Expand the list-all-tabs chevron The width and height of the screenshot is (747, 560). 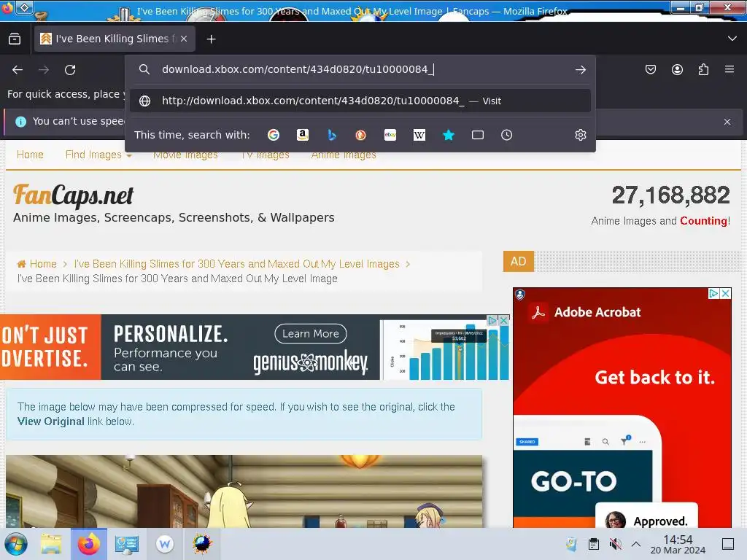coord(732,39)
